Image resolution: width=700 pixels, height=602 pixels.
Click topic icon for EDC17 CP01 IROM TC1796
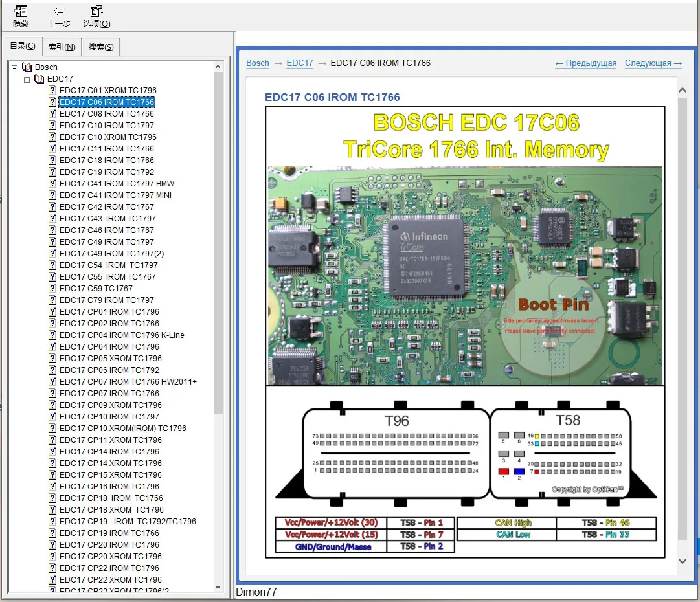pos(52,311)
